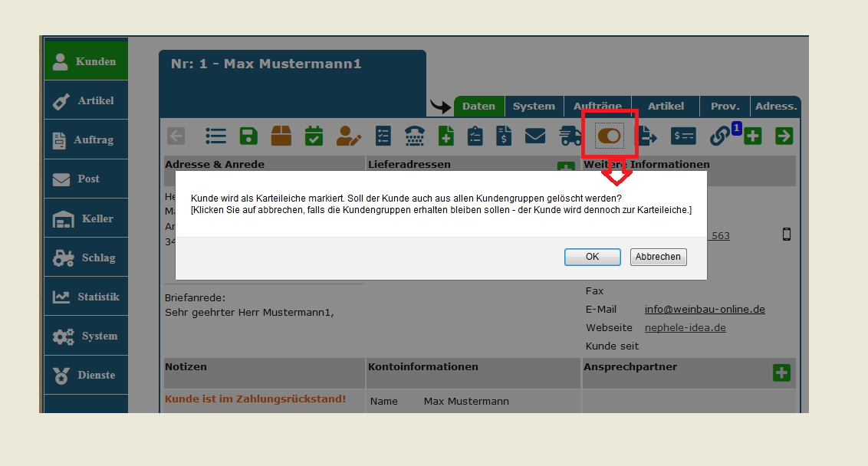Click the telephone icon in toolbar
Viewport: 868px width, 466px height.
415,136
